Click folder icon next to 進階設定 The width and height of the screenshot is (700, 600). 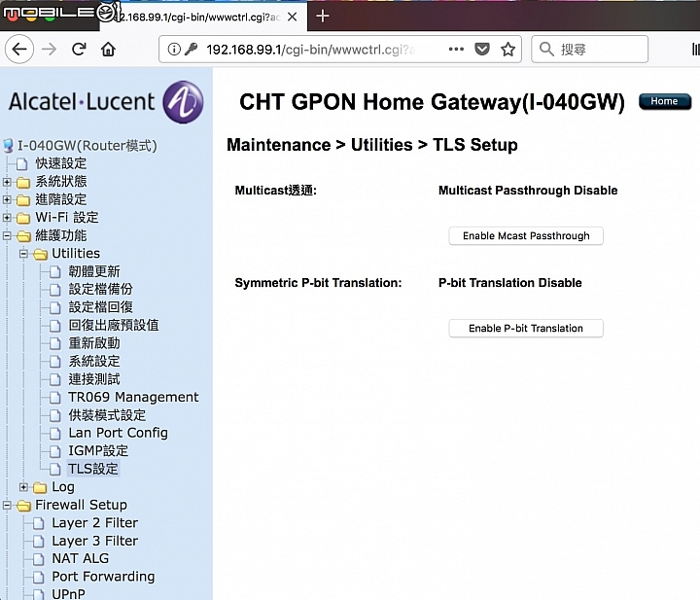pos(23,200)
